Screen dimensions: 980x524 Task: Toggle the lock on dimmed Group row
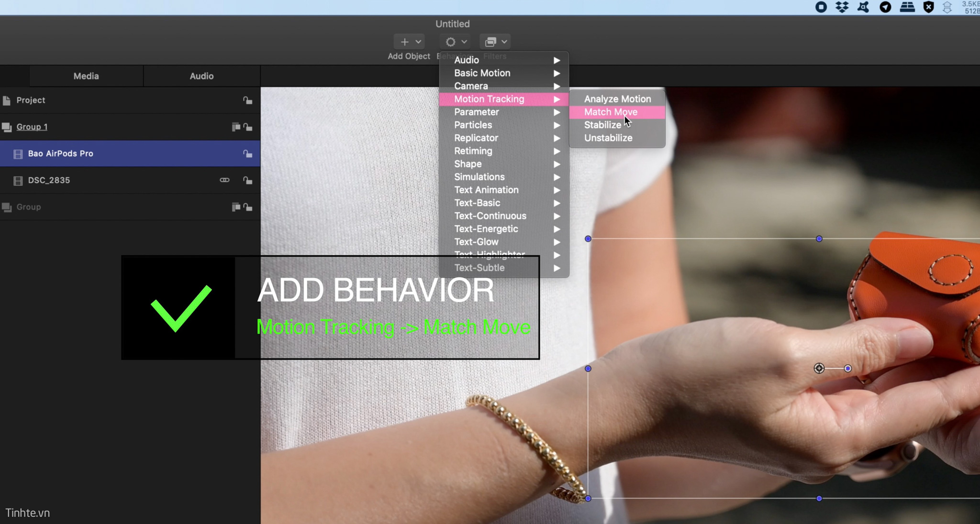(247, 207)
